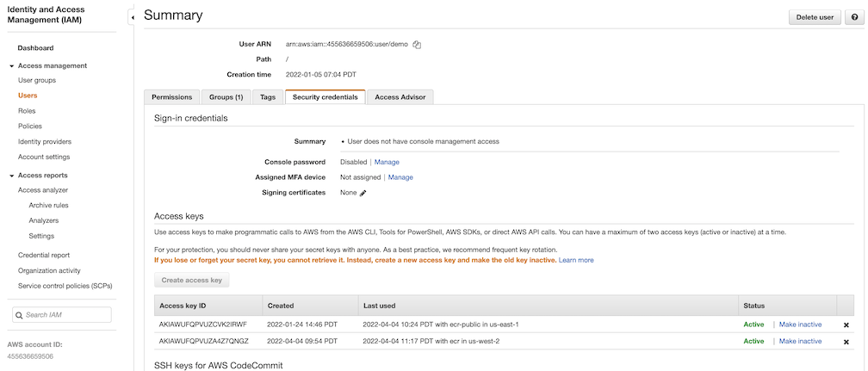Make the us-west-2 access key inactive
868x371 pixels.
[800, 341]
